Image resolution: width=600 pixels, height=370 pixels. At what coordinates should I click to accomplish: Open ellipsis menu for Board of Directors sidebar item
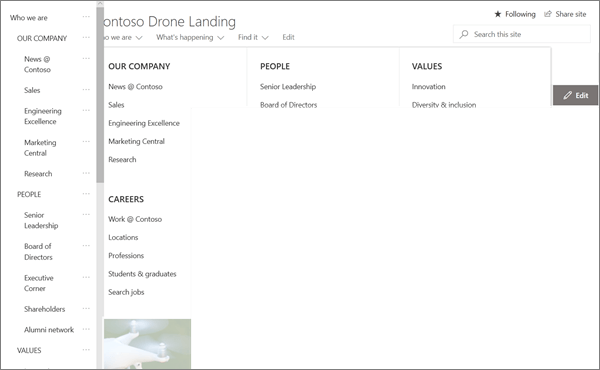click(x=86, y=246)
